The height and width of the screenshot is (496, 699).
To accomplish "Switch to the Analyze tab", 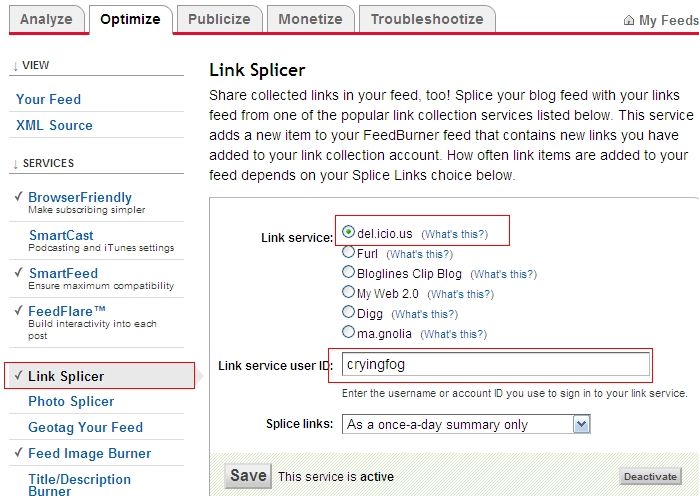I will (x=46, y=19).
